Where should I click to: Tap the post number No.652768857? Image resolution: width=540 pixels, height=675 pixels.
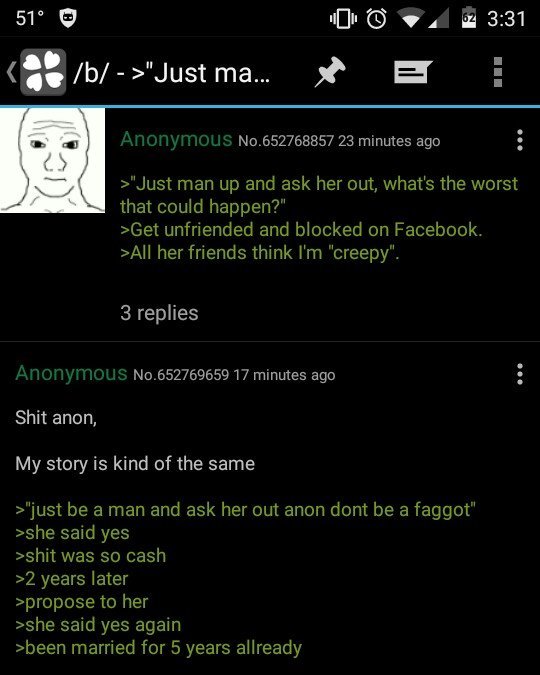point(286,141)
